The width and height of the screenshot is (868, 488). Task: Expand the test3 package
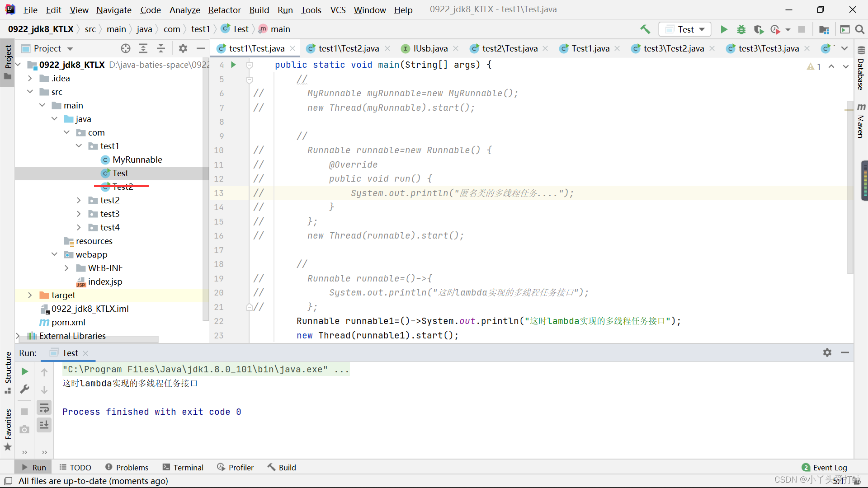point(79,214)
